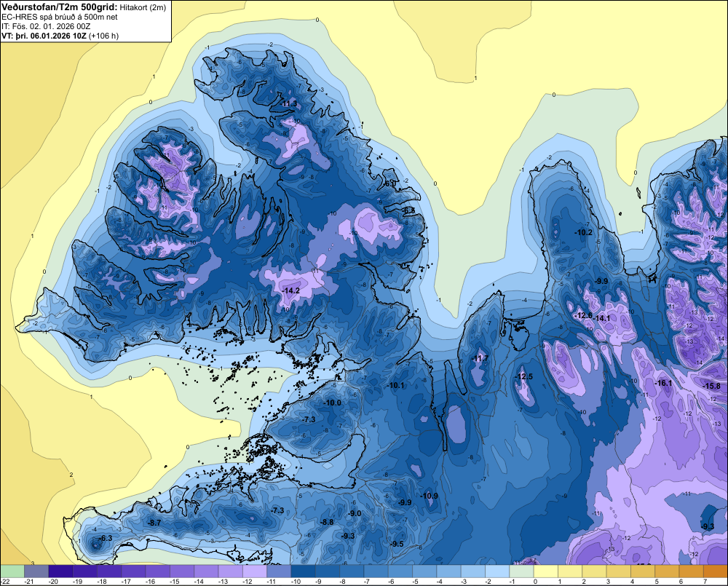Click the -10.9 temperature value
The image size is (728, 586).
point(430,496)
